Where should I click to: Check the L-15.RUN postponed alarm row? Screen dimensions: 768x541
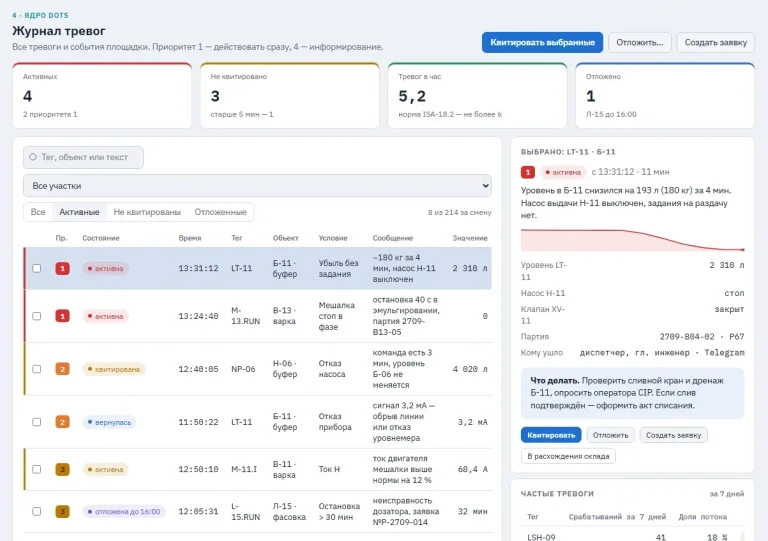pyautogui.click(x=37, y=512)
